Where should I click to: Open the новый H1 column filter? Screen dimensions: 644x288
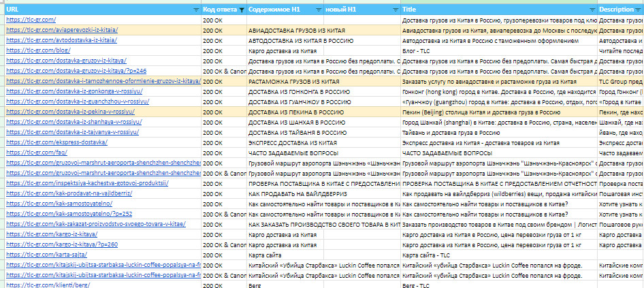coord(395,10)
